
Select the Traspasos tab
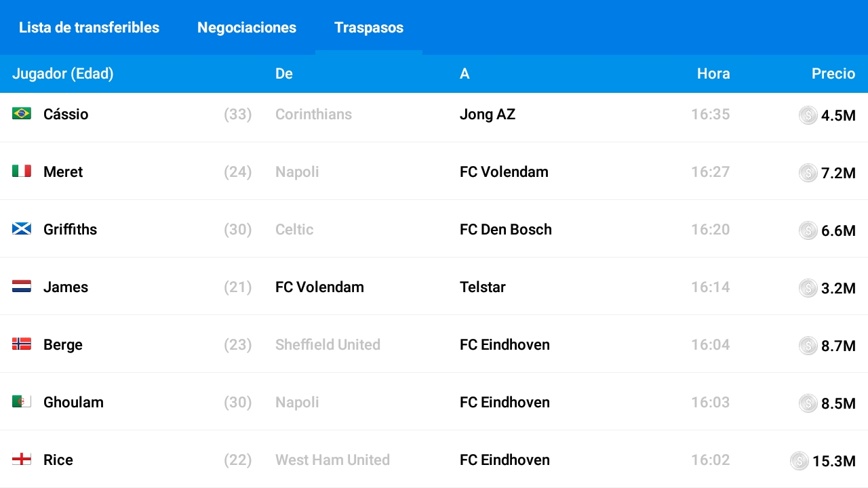(369, 28)
